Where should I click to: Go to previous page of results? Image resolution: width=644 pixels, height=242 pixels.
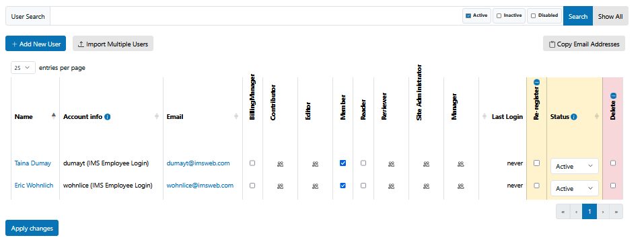(576, 212)
